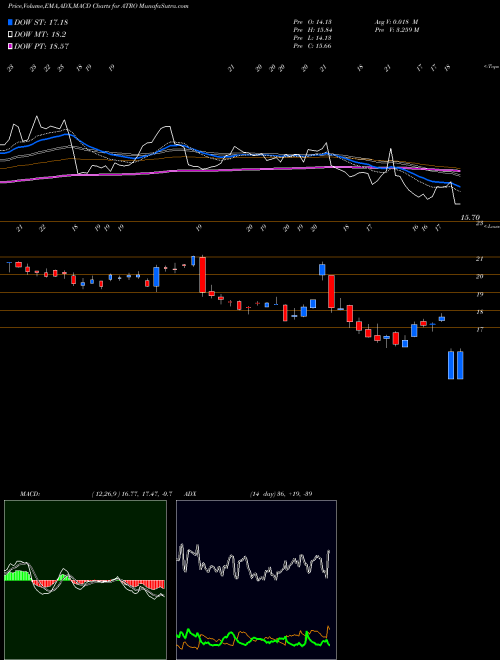Click the '<Tops' marker label

click(x=491, y=67)
